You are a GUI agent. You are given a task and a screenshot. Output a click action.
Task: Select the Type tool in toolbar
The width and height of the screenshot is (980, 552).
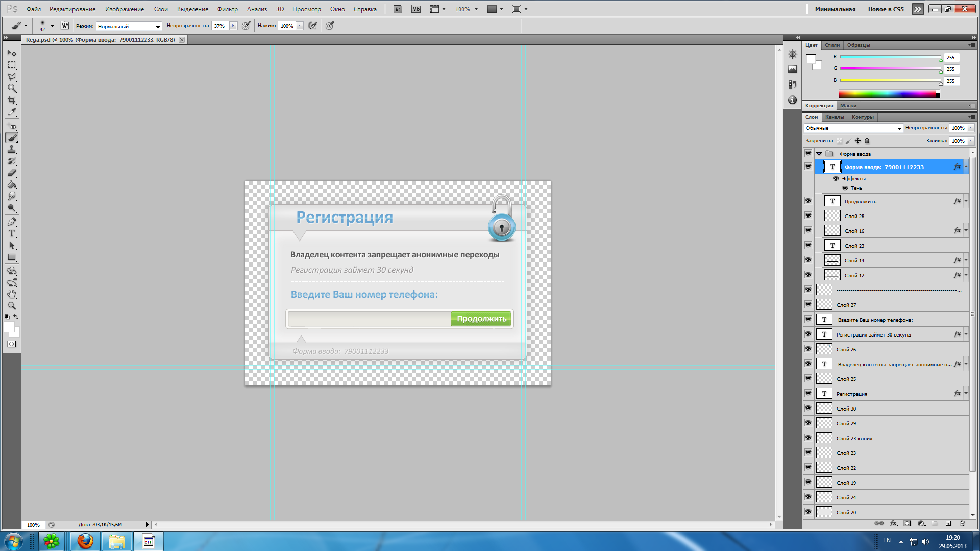point(12,233)
